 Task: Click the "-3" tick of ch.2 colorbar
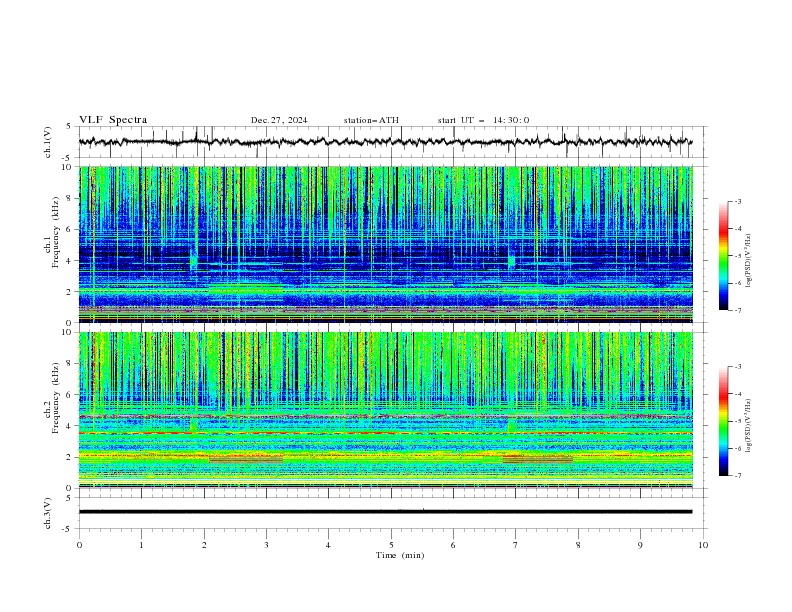coord(738,367)
